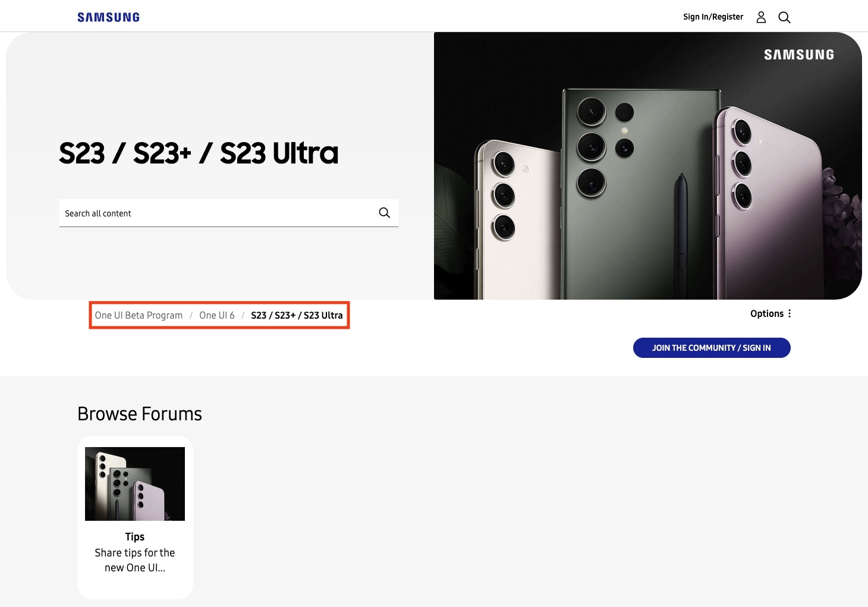
Task: Open the Sign In/Register link
Action: point(713,17)
